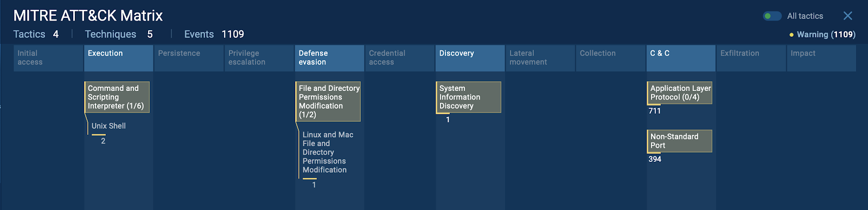The height and width of the screenshot is (210, 868).
Task: Select the Discovery tactic header
Action: pos(470,58)
